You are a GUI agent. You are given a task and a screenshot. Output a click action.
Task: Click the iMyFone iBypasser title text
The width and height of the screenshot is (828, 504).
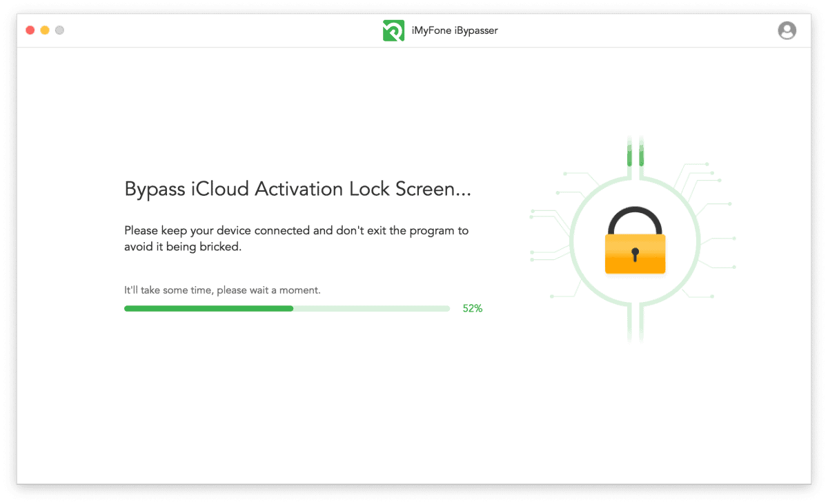(x=455, y=30)
